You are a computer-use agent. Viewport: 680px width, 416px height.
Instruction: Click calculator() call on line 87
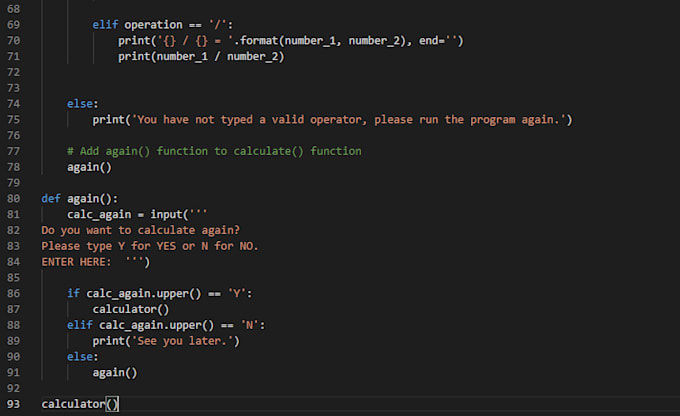(x=131, y=309)
